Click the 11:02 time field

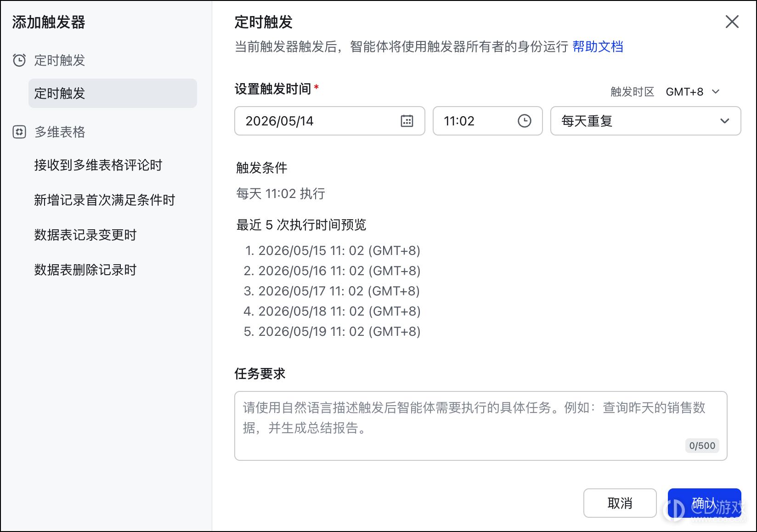[488, 121]
